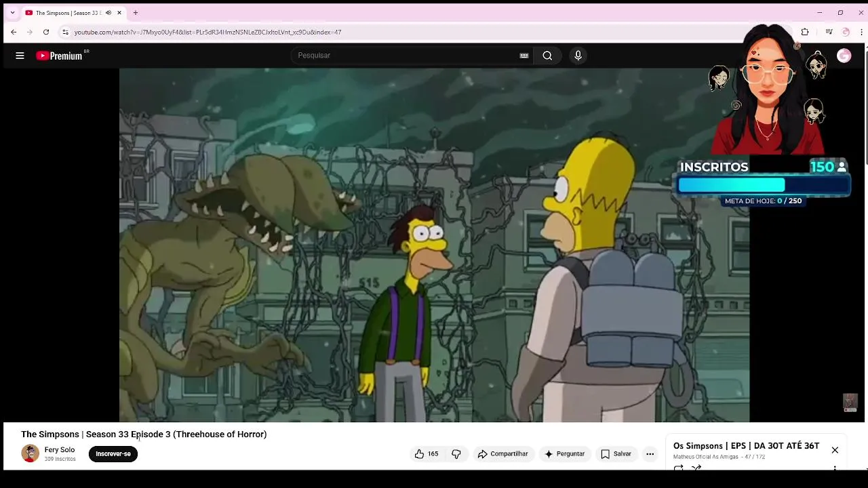Click the channel watermark in video corner
Image resolution: width=868 pixels, height=488 pixels.
(850, 402)
